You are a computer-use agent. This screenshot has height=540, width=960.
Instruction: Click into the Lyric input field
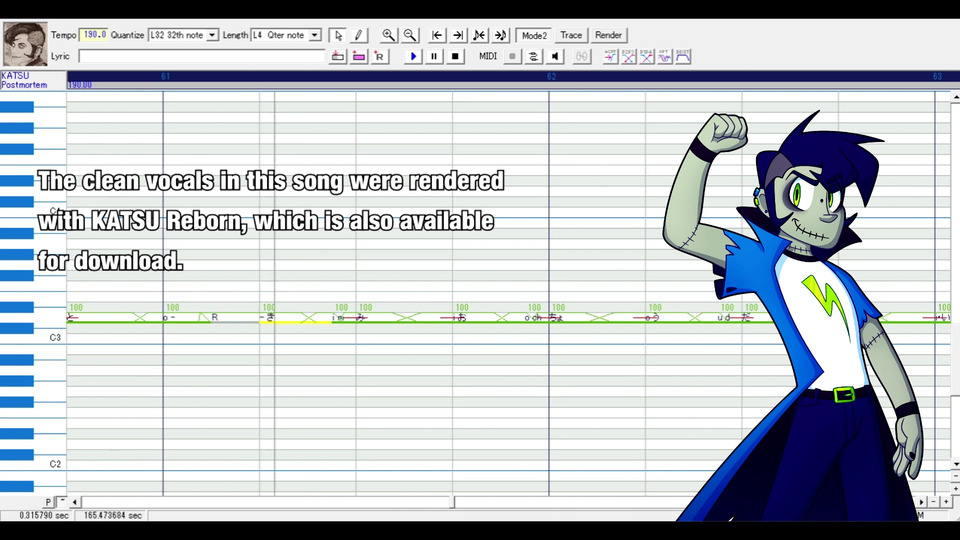click(201, 56)
